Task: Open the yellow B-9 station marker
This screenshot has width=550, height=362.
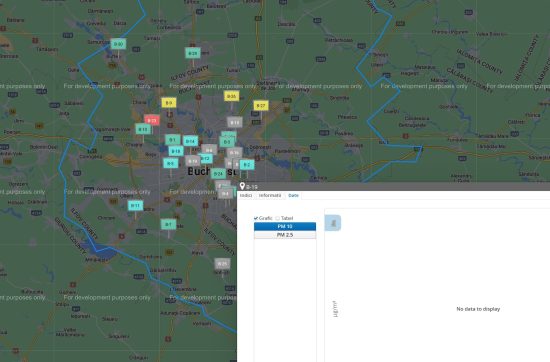Action: 169,103
